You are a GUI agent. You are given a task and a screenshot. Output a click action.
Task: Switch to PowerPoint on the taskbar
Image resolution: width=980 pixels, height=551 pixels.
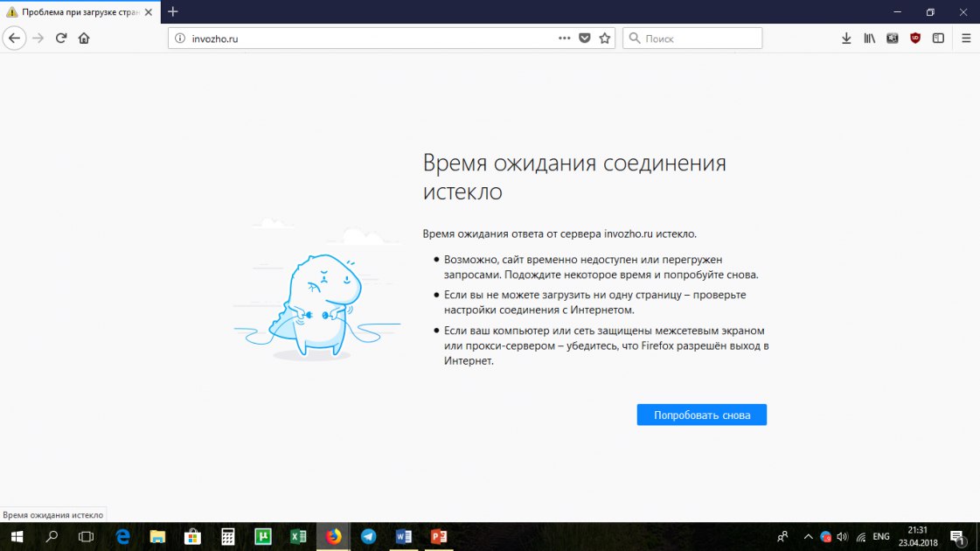coord(439,537)
